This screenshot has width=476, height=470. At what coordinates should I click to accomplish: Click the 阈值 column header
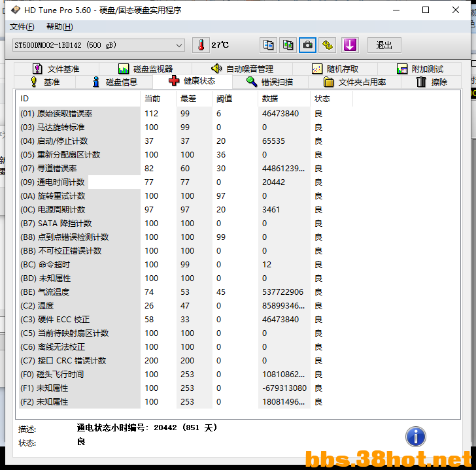tap(235, 99)
